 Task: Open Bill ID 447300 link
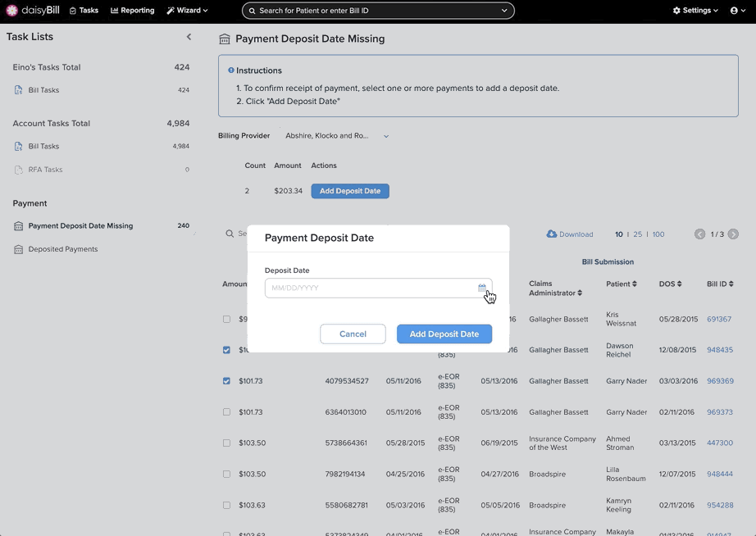[720, 443]
